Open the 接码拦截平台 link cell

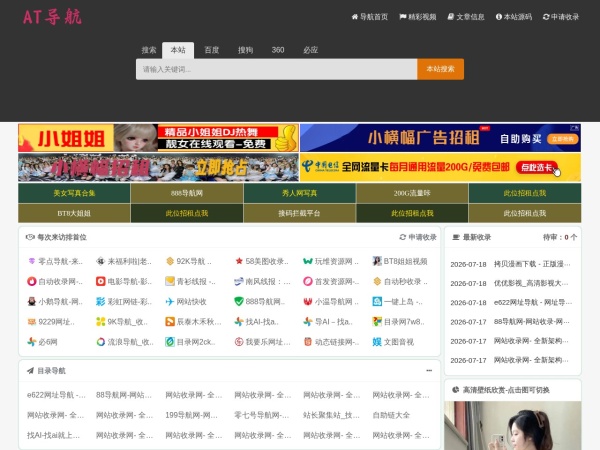coord(299,213)
